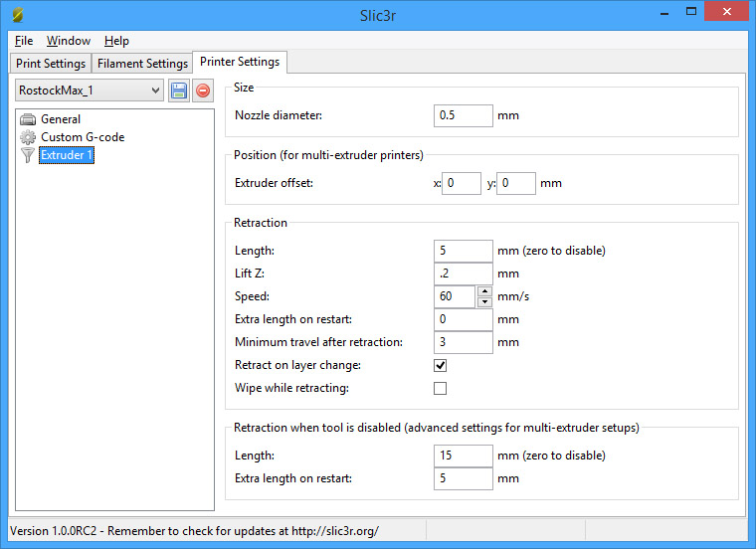Open the File menu
This screenshot has width=756, height=549.
24,41
